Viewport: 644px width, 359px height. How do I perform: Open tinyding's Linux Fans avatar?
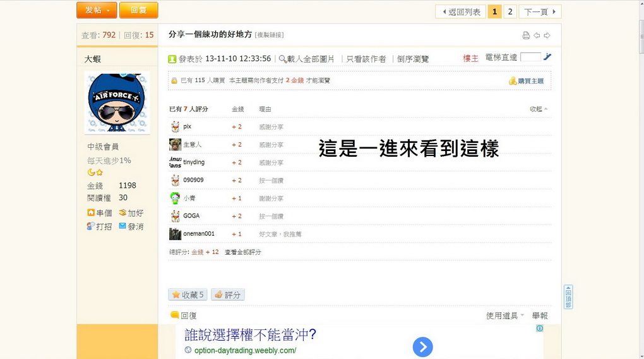tap(176, 162)
